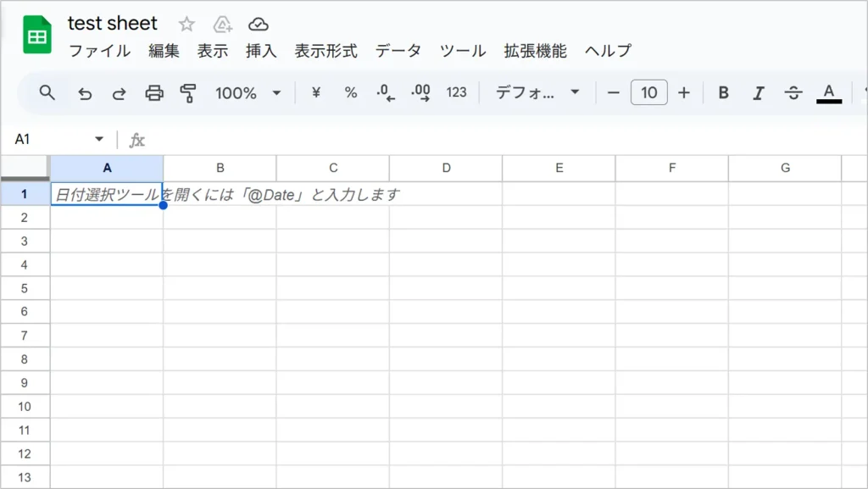
Task: Open the 表示形式 menu
Action: tap(325, 51)
